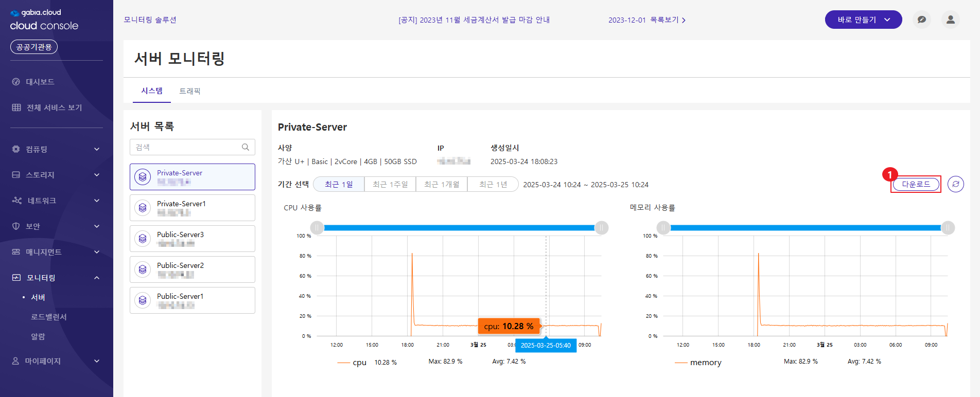This screenshot has height=397, width=980.
Task: Click the 다운로드 button
Action: (x=916, y=184)
